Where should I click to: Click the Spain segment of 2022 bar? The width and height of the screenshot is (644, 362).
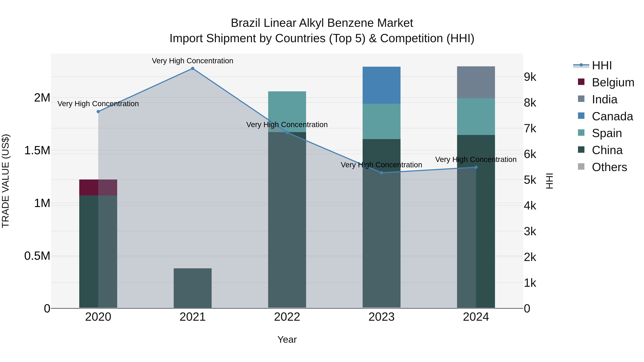pyautogui.click(x=287, y=112)
